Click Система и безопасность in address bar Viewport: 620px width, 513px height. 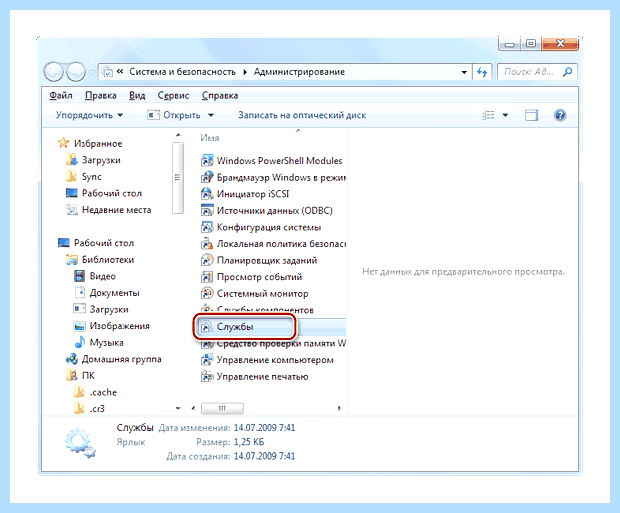click(x=182, y=72)
